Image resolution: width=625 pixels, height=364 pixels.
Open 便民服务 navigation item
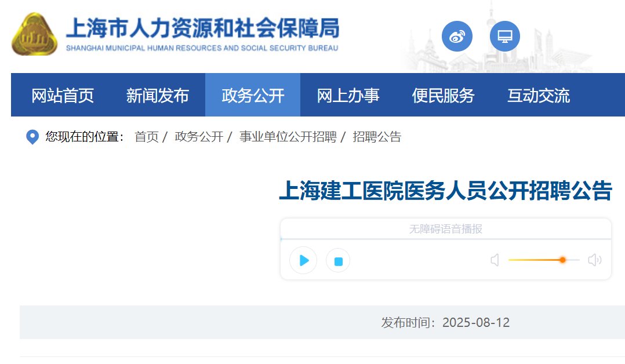443,96
